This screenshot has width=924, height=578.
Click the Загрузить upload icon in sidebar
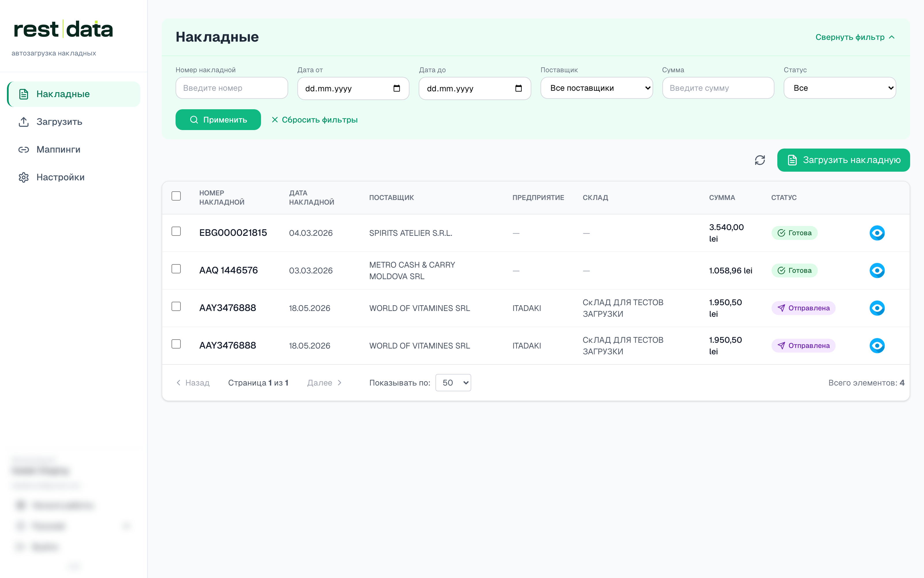pyautogui.click(x=24, y=122)
